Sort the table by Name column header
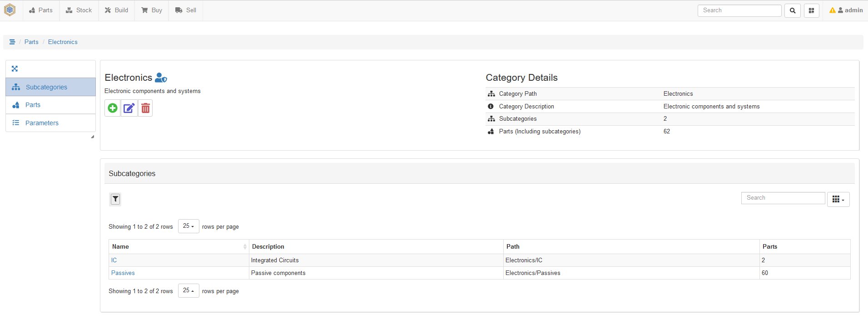The height and width of the screenshot is (319, 868). [121, 247]
